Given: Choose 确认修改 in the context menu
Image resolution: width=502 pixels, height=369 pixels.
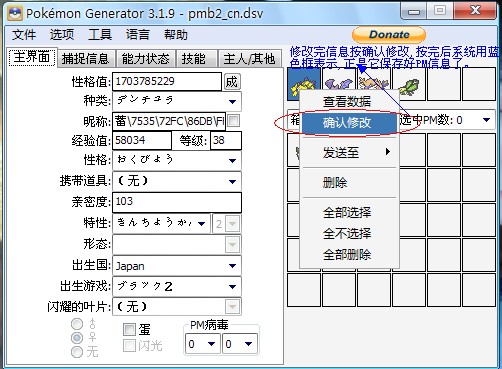Looking at the screenshot, I should [349, 123].
